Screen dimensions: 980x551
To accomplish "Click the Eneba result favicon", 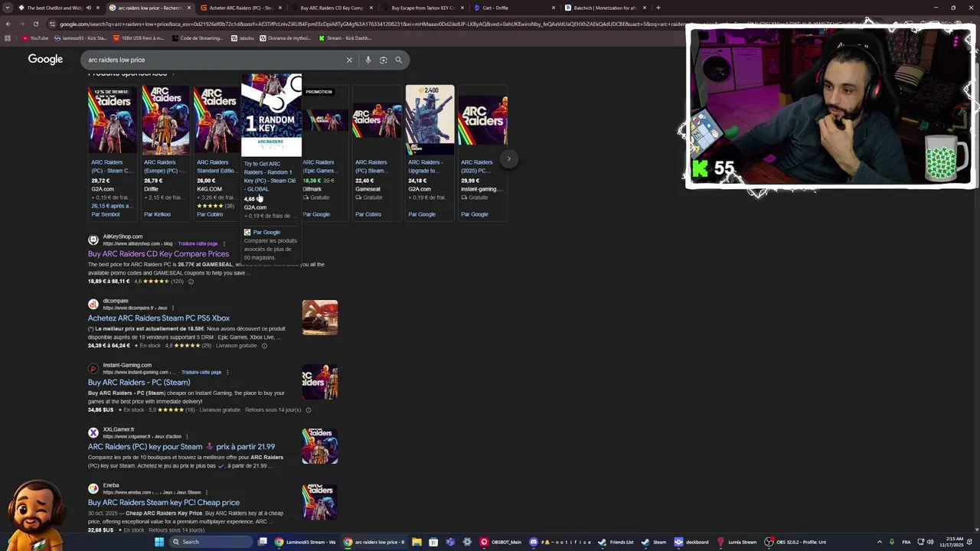I will (93, 488).
